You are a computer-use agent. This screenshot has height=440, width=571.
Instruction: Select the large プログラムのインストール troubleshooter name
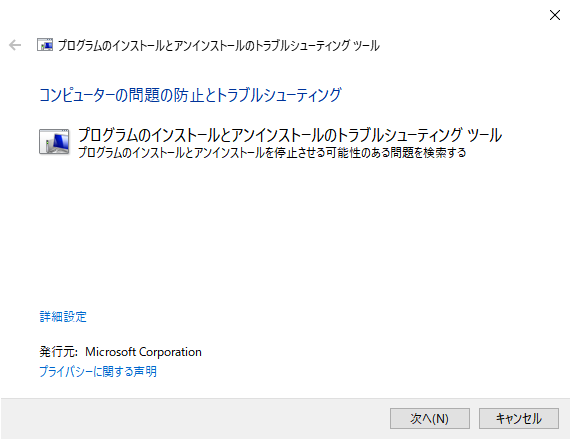290,135
